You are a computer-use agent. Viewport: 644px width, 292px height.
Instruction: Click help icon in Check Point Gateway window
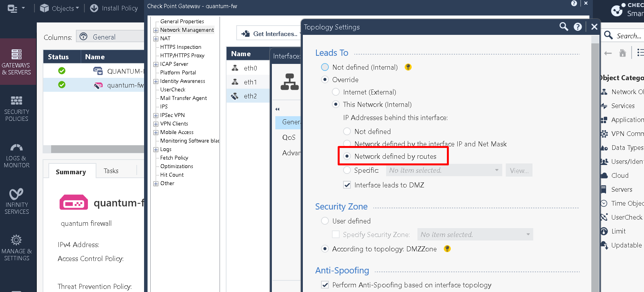click(574, 3)
